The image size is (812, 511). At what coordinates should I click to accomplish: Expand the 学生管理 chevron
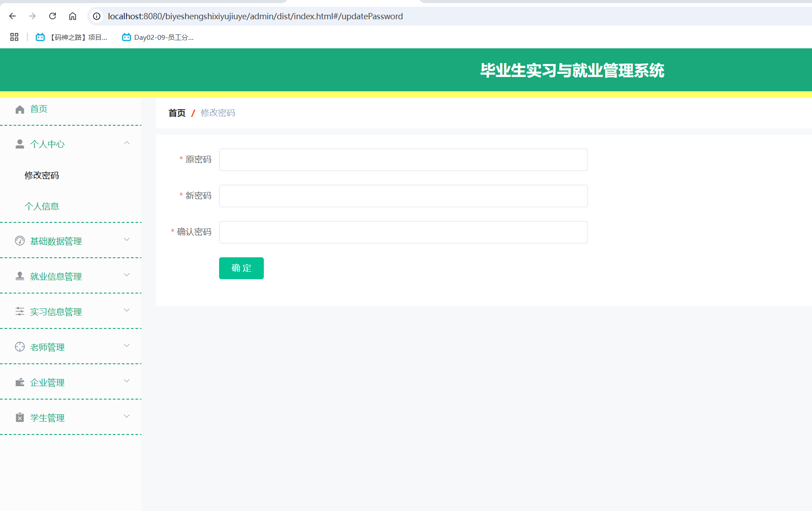coord(127,417)
